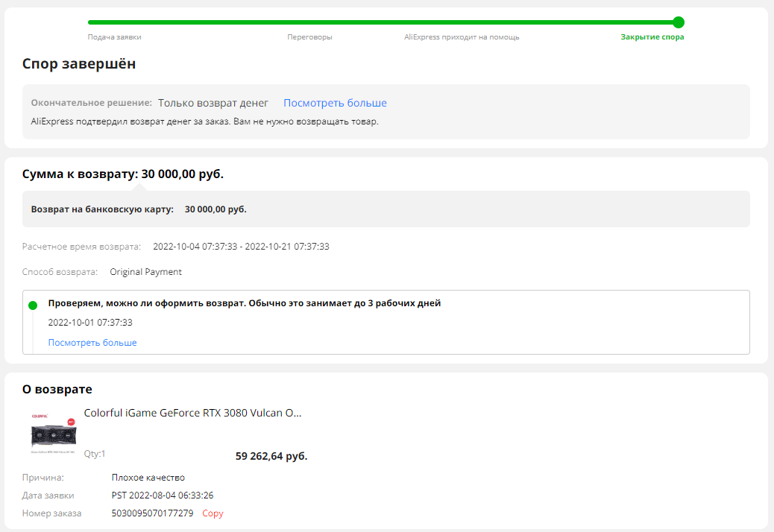
Task: Click the estimated refund time range
Action: tap(243, 245)
